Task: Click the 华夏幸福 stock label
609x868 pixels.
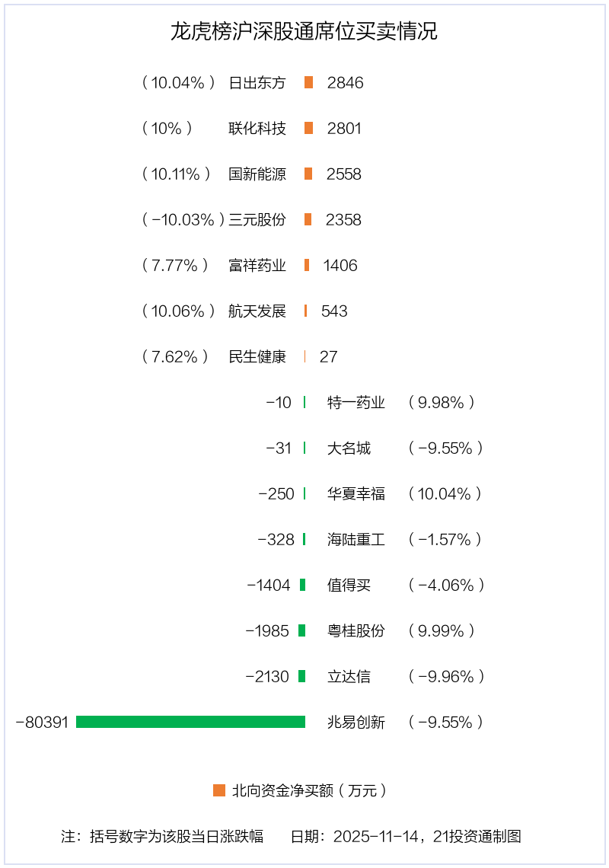Action: pyautogui.click(x=356, y=493)
